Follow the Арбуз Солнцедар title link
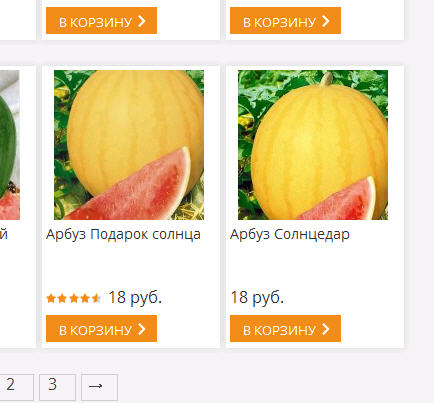Viewport: 434px width, 403px height. point(290,234)
